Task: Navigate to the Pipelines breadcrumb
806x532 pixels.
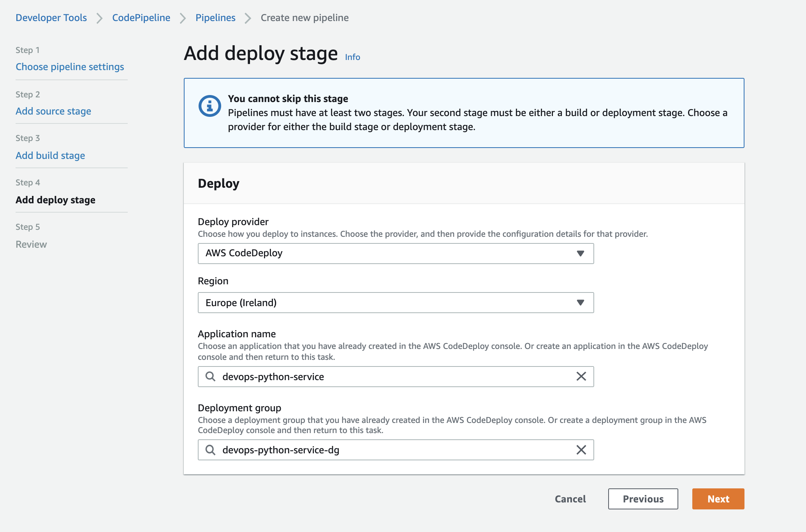Action: click(x=215, y=18)
